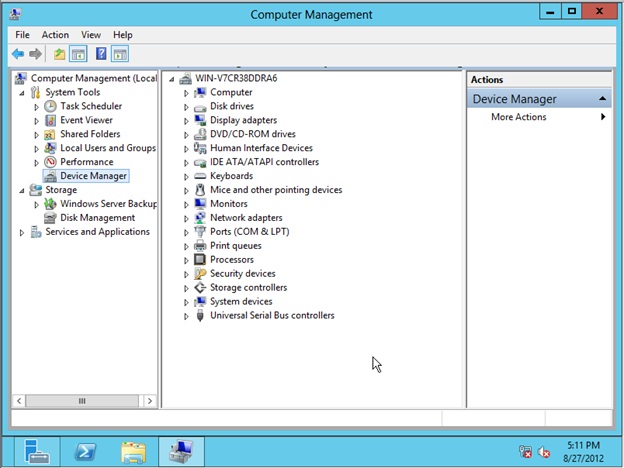Screen dimensions: 624x468
Task: Select Device Manager in the console tree
Action: [93, 176]
